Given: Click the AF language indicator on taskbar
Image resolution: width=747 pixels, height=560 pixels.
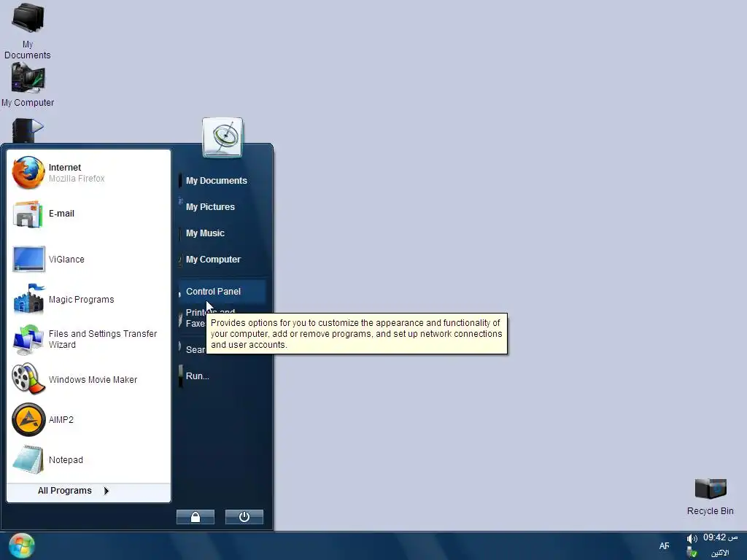Looking at the screenshot, I should pyautogui.click(x=664, y=546).
